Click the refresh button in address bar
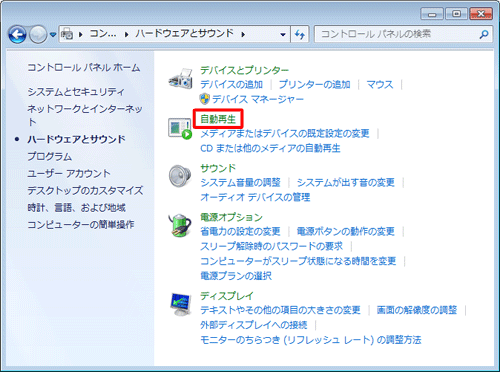 click(300, 34)
